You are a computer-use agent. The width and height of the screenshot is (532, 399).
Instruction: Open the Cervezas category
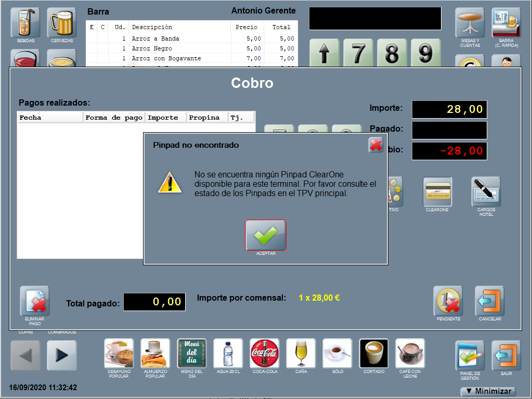(61, 22)
